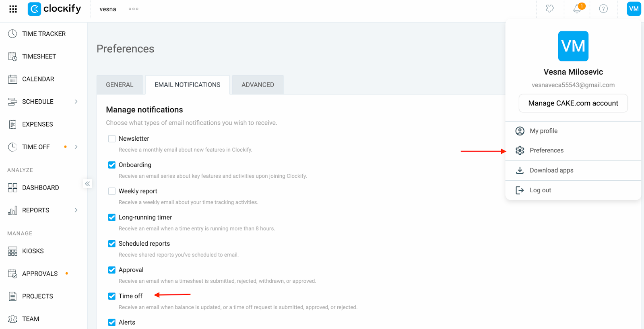Image resolution: width=644 pixels, height=329 pixels.
Task: Click the Projects document icon
Action: click(12, 296)
